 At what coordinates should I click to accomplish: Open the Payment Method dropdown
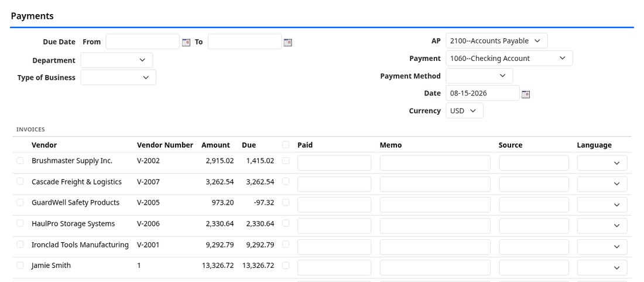click(479, 76)
